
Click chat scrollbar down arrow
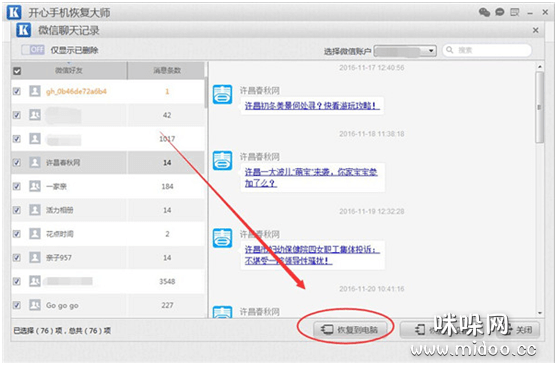(x=540, y=313)
